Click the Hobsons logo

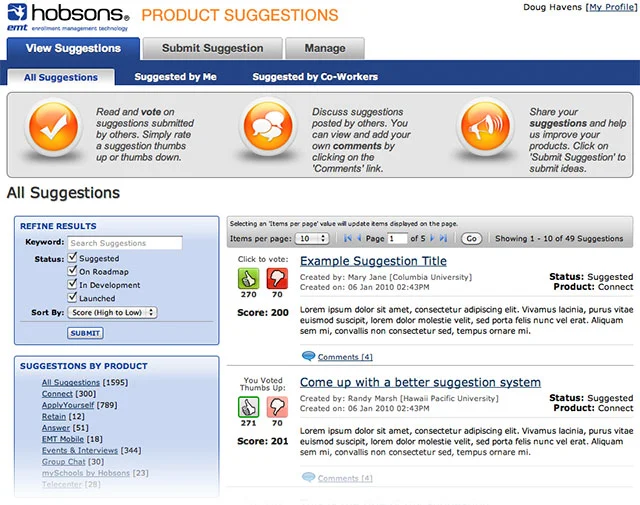(x=68, y=17)
